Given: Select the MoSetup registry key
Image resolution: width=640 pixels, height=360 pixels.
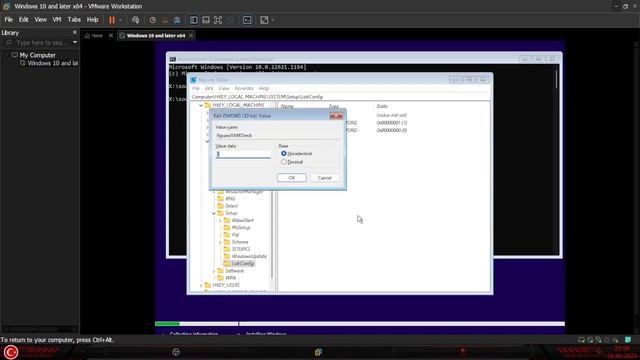Looking at the screenshot, I should pyautogui.click(x=241, y=228).
